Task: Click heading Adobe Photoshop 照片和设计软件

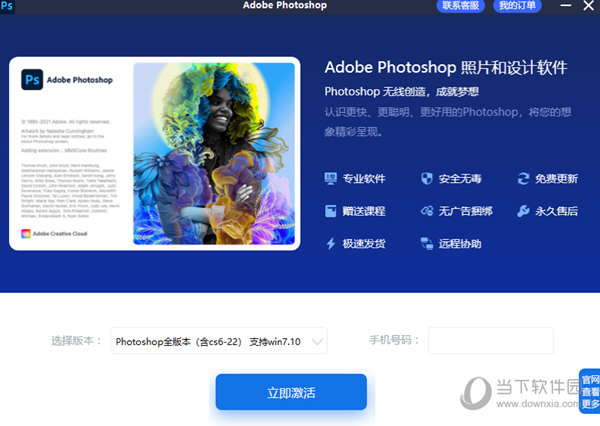Action: [x=446, y=68]
